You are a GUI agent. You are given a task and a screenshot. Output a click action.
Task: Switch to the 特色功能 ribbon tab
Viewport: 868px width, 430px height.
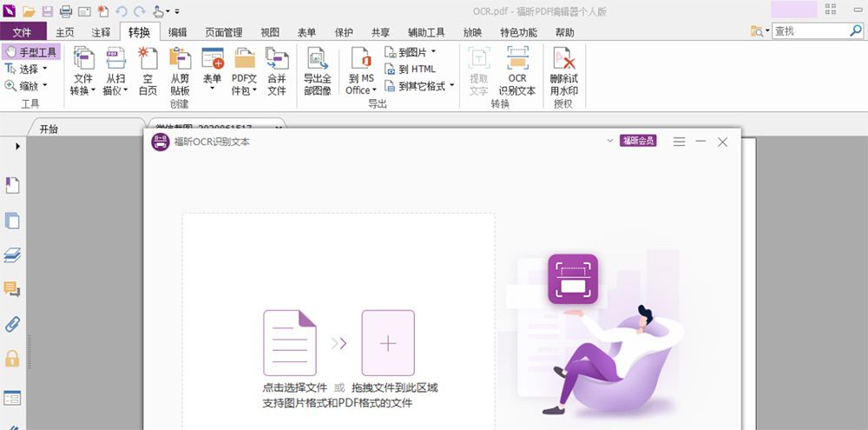(x=519, y=33)
